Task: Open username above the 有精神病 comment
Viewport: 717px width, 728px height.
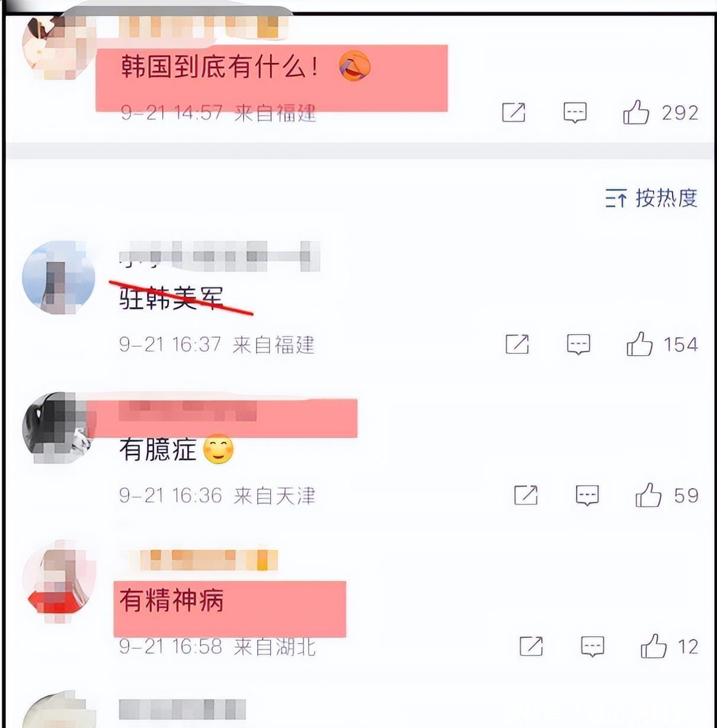Action: pos(199,560)
